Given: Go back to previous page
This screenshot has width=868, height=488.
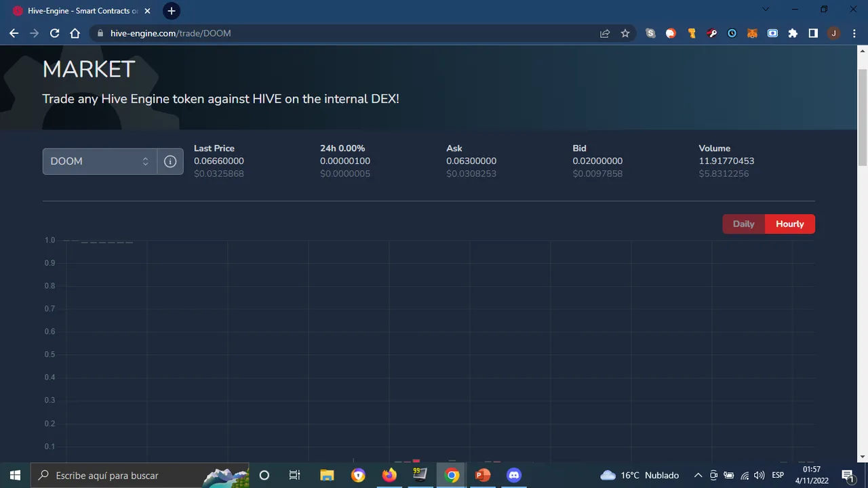Looking at the screenshot, I should [14, 33].
